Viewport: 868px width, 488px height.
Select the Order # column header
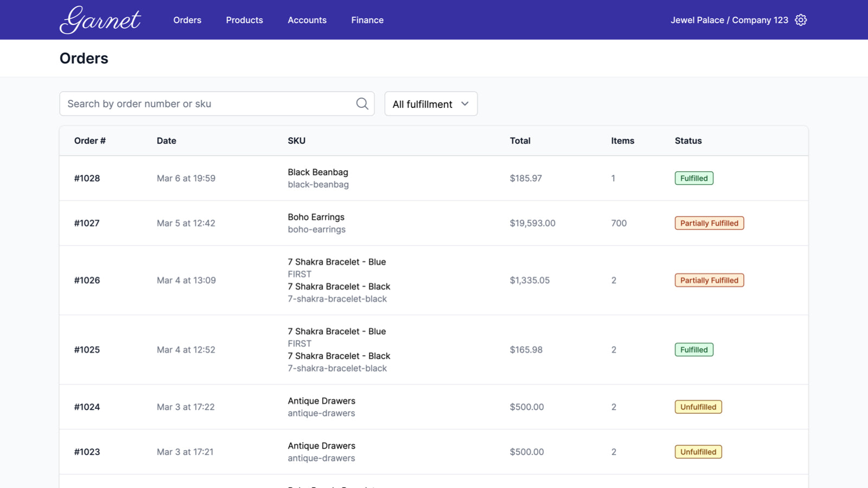click(90, 140)
